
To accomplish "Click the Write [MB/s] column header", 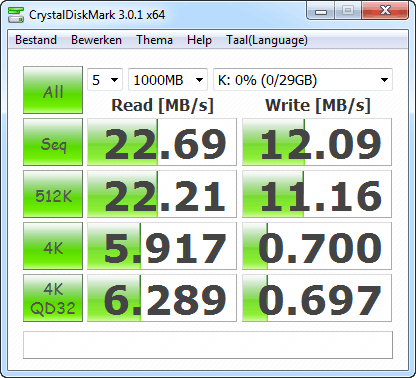I will coord(318,106).
